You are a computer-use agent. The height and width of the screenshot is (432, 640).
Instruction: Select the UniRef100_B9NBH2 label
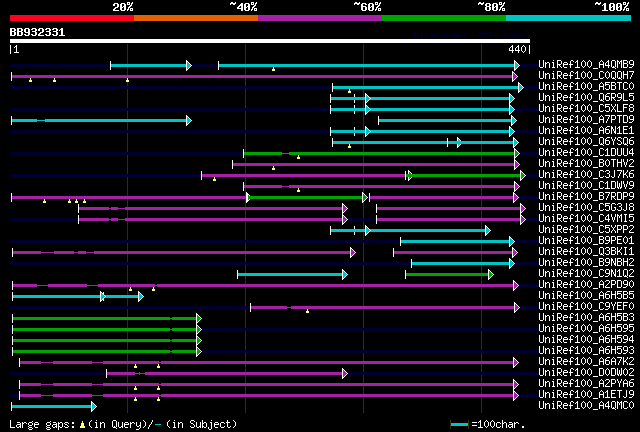(586, 263)
